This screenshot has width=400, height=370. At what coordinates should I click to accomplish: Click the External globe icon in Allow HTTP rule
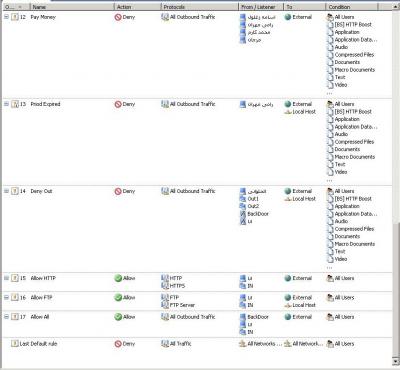[288, 278]
